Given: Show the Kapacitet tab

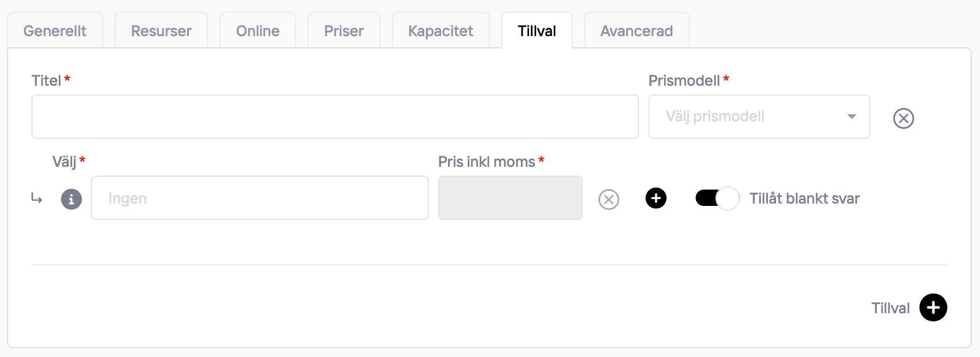Looking at the screenshot, I should 440,31.
